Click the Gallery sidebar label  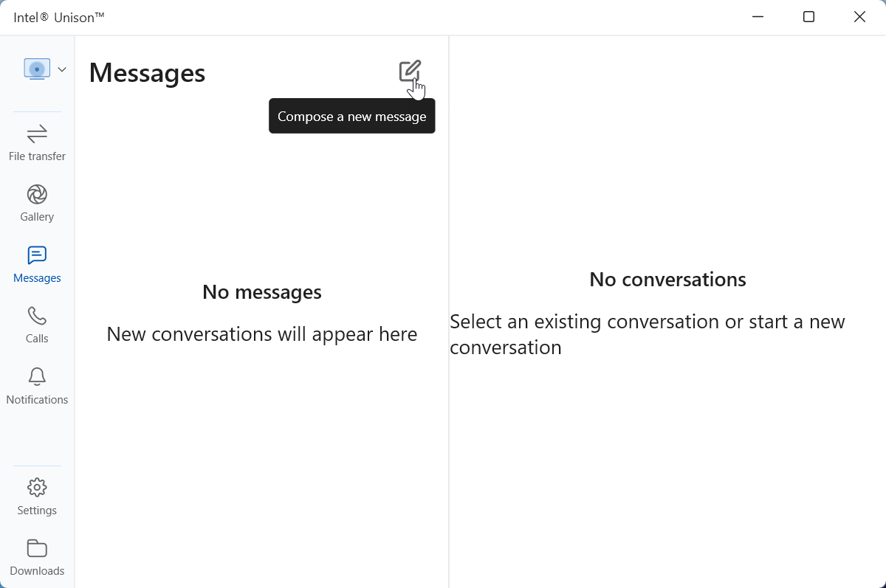click(37, 216)
